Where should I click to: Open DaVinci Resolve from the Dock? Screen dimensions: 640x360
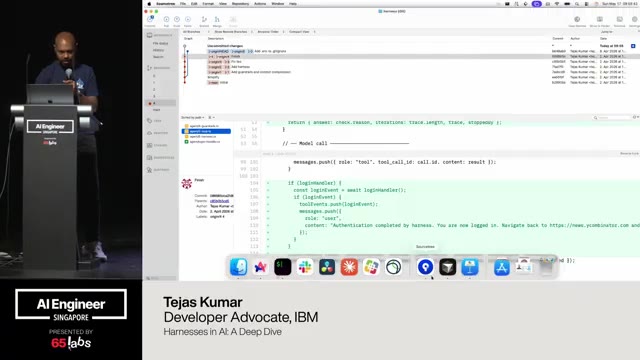point(327,267)
